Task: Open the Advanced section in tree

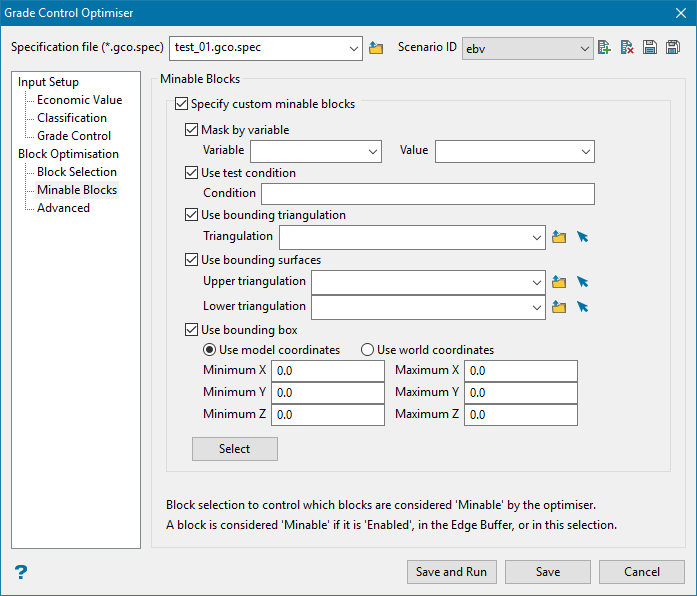Action: 63,208
